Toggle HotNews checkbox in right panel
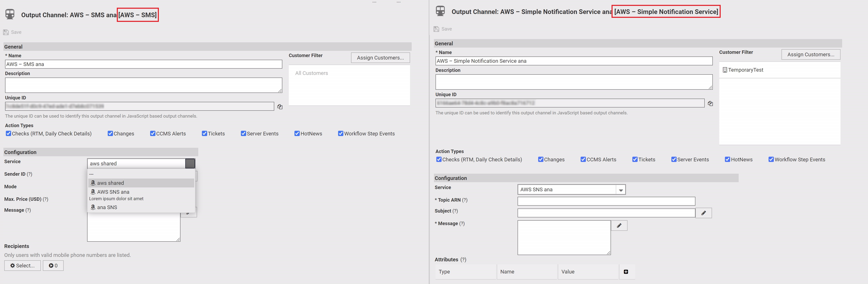Screen dimensions: 868x284 728,159
